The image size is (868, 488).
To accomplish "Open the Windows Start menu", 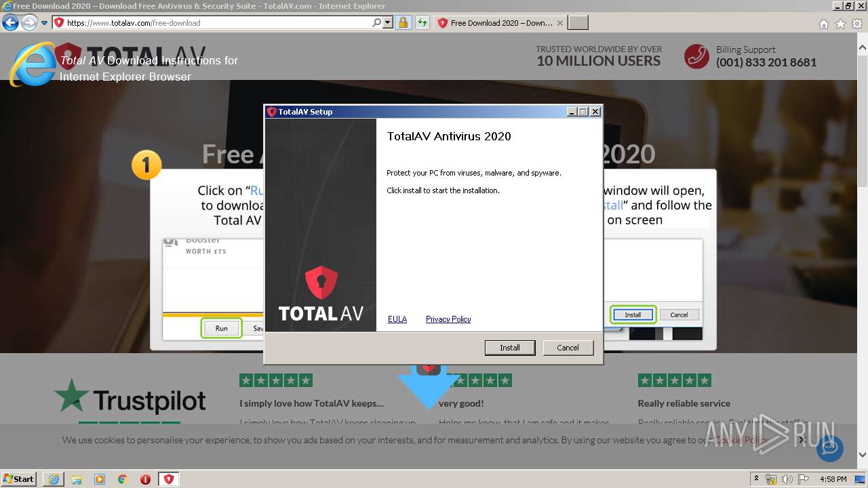I will pos(18,479).
